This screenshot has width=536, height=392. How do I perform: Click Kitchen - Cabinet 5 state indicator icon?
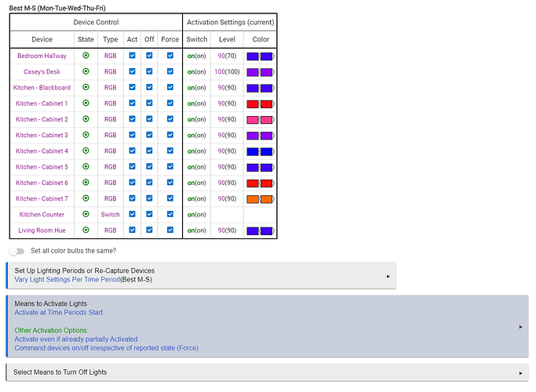(86, 166)
